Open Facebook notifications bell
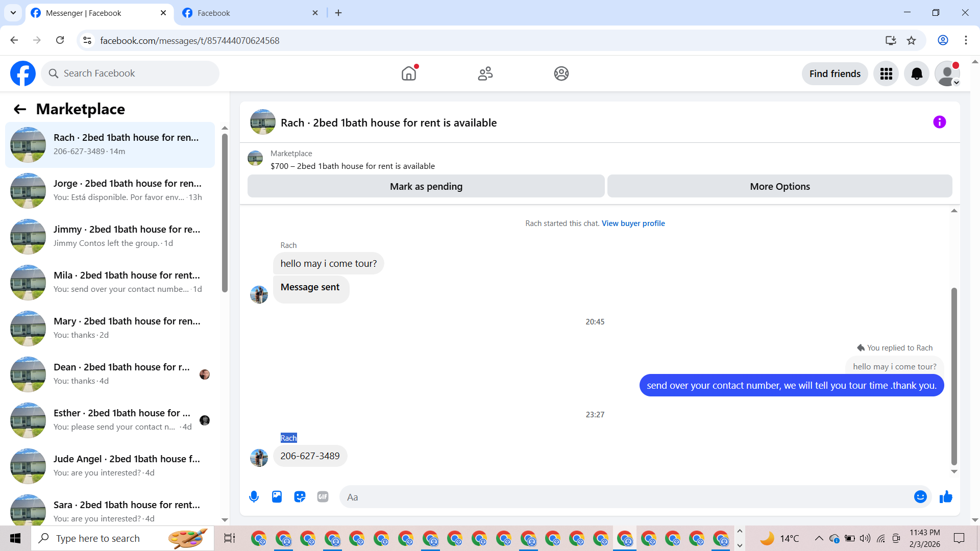980x551 pixels. point(917,74)
